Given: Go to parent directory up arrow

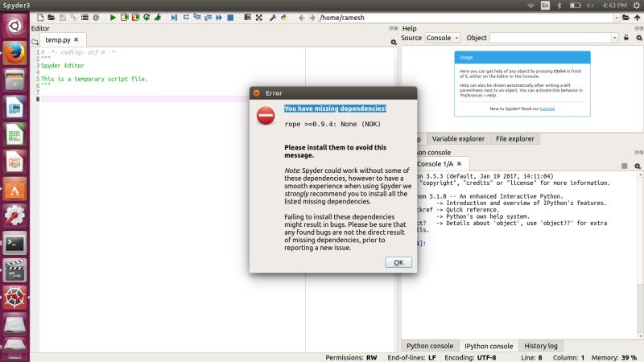Looking at the screenshot, I should click(637, 18).
